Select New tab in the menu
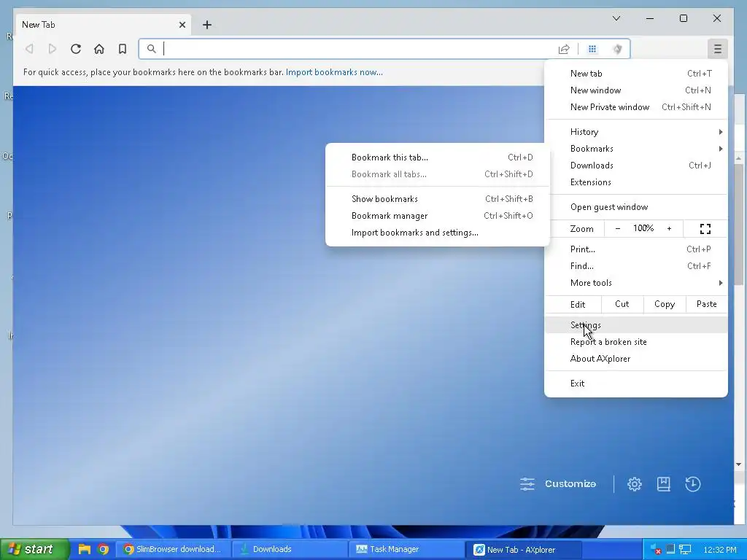 point(636,74)
